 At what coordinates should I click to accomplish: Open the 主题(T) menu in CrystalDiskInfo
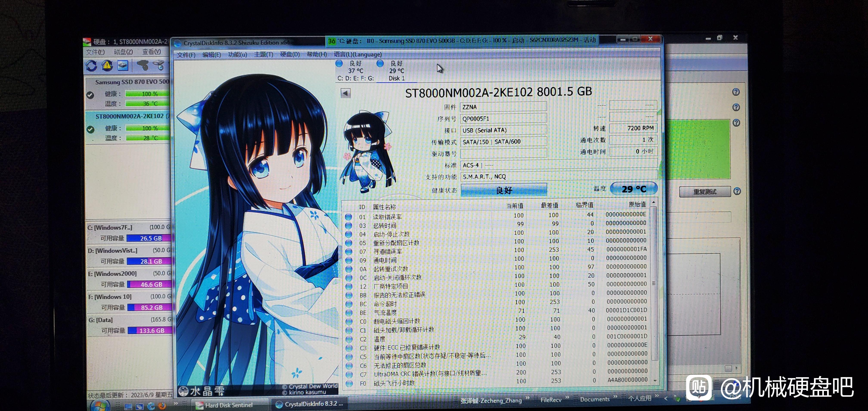pos(263,54)
